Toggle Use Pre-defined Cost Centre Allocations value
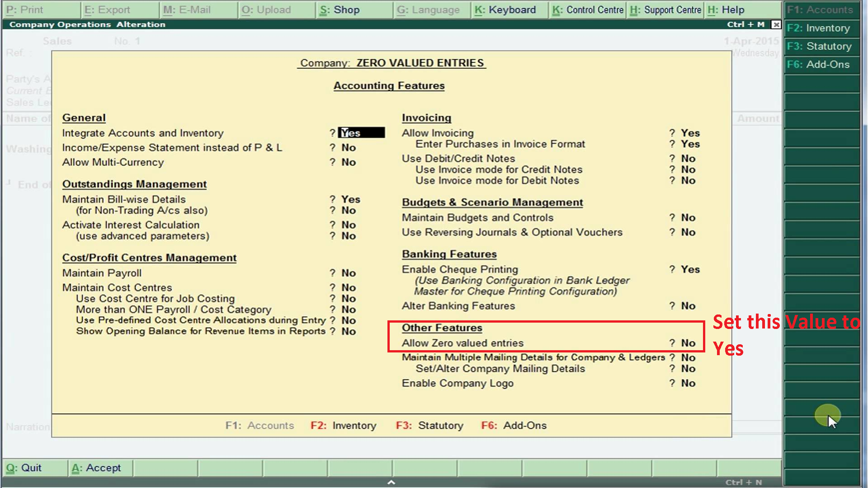The image size is (868, 488). (x=349, y=320)
